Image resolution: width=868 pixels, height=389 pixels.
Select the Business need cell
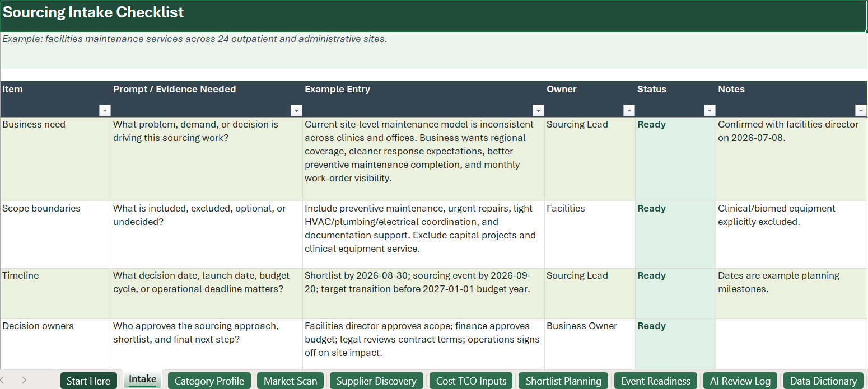55,159
